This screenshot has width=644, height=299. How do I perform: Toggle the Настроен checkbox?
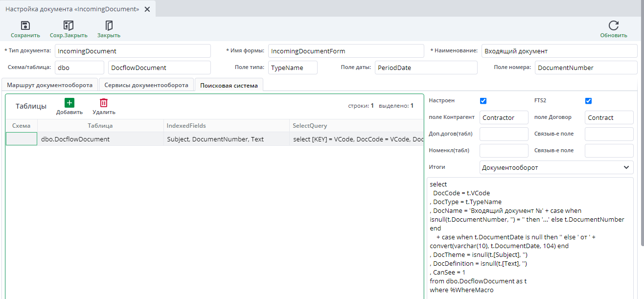click(483, 101)
